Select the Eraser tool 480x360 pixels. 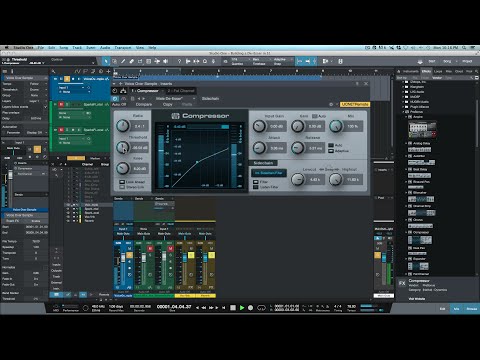point(132,61)
